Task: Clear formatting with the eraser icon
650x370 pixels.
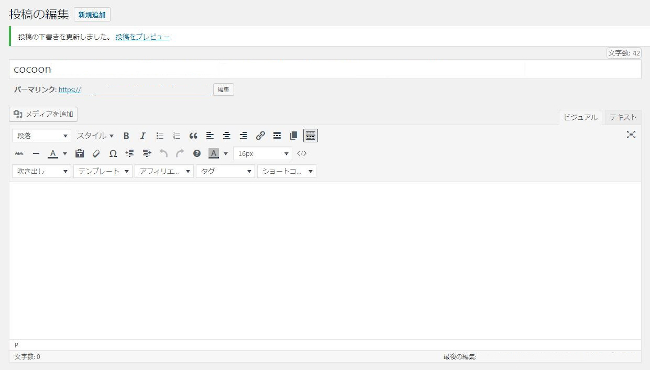Action: (x=96, y=154)
